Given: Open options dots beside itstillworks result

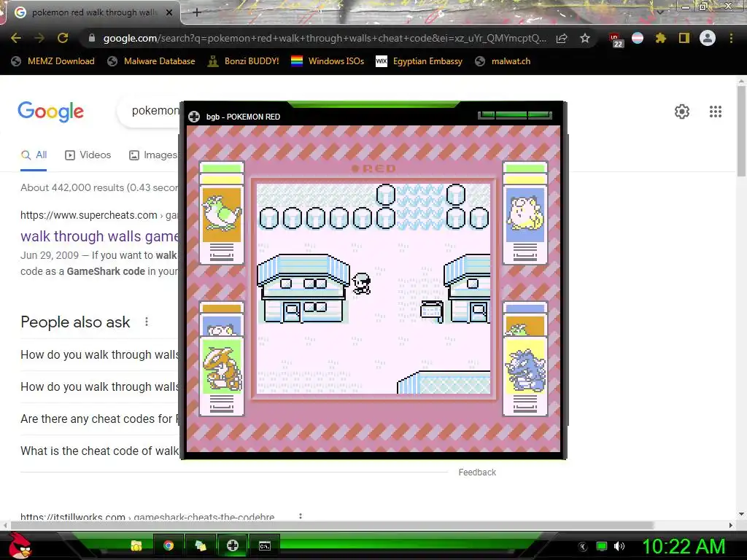Looking at the screenshot, I should click(x=300, y=516).
